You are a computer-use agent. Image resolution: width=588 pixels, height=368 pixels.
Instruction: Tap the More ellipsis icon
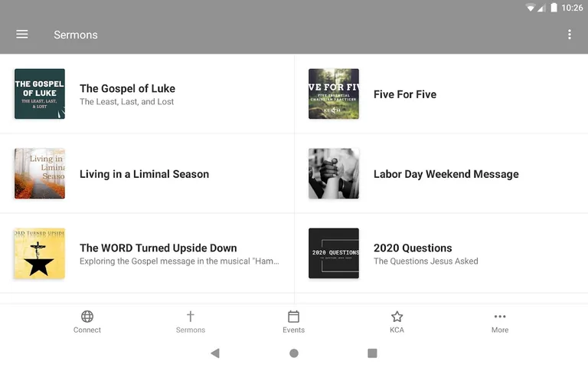[x=500, y=317]
